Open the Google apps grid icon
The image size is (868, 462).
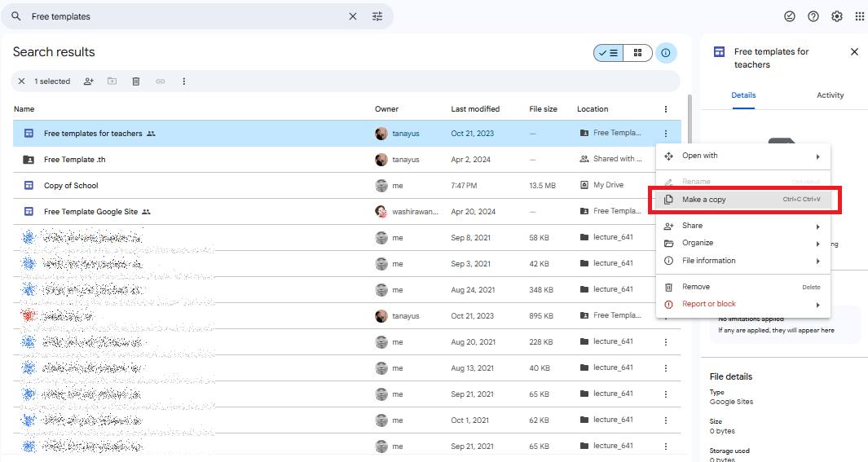[x=859, y=16]
